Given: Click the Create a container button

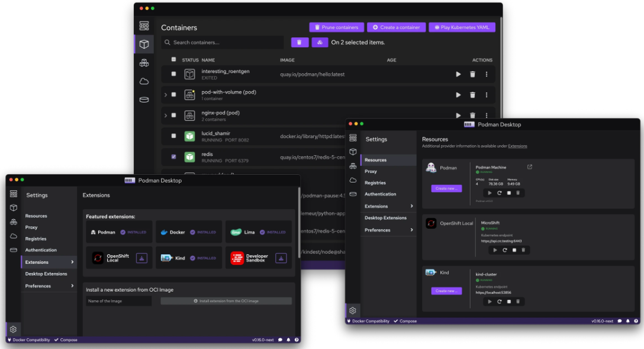Looking at the screenshot, I should (x=397, y=27).
